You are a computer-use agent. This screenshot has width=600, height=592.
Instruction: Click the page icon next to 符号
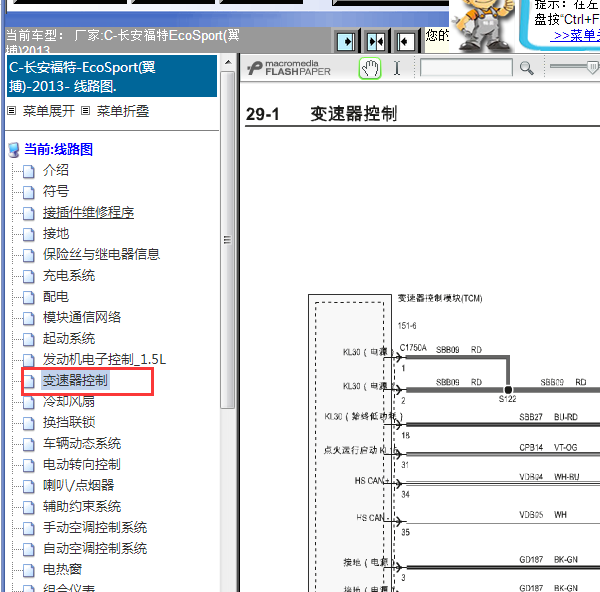[x=29, y=192]
